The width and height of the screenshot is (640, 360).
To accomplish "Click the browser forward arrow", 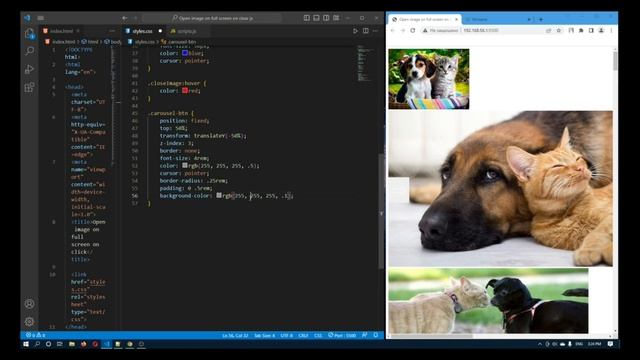I will click(402, 31).
